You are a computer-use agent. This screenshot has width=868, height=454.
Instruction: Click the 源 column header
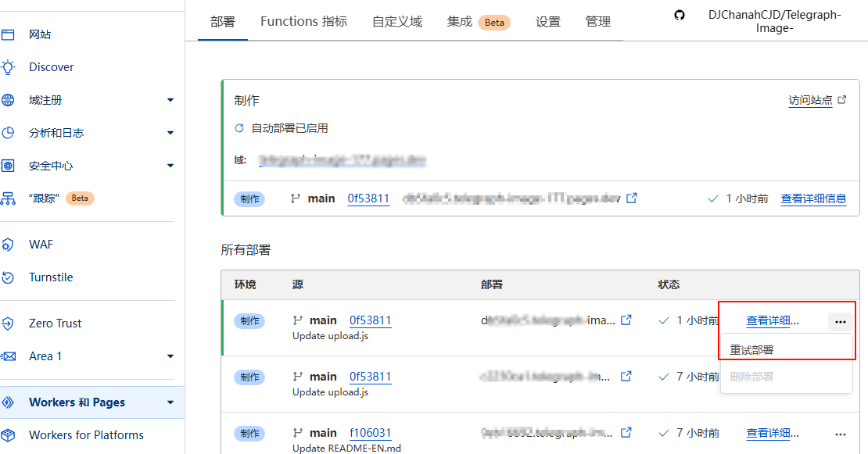point(298,284)
